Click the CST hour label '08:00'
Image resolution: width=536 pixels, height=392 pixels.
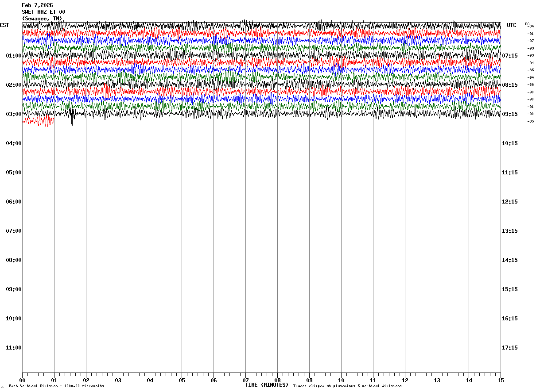pos(14,260)
